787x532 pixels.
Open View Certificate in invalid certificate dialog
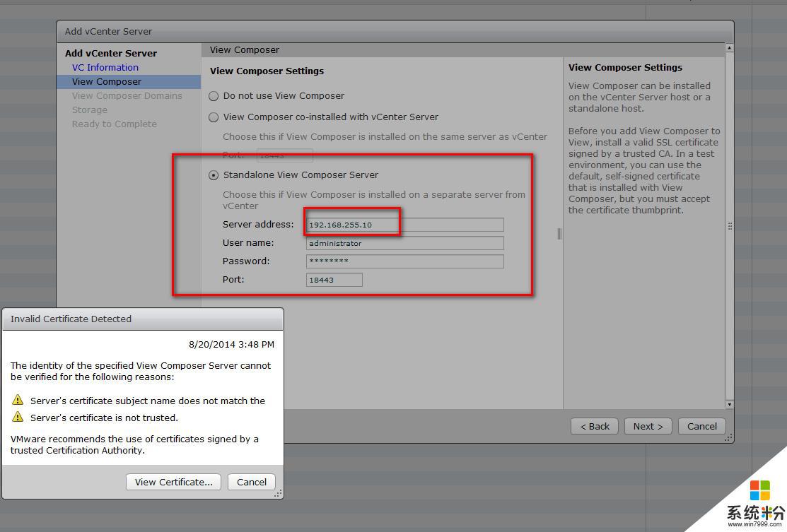(x=173, y=482)
